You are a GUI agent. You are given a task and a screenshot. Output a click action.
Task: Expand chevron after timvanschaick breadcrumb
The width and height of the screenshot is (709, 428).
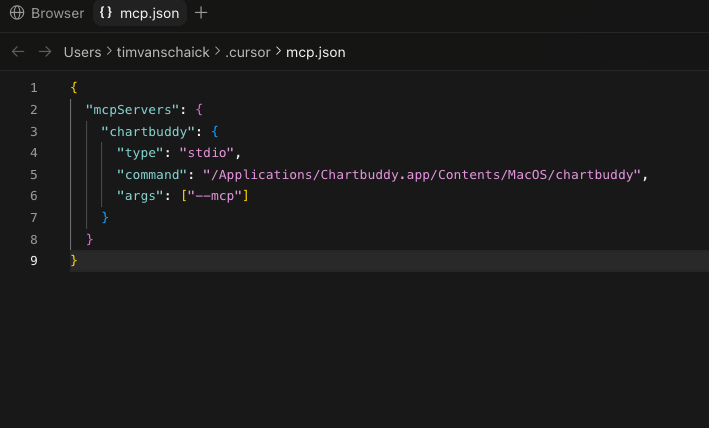pos(217,52)
